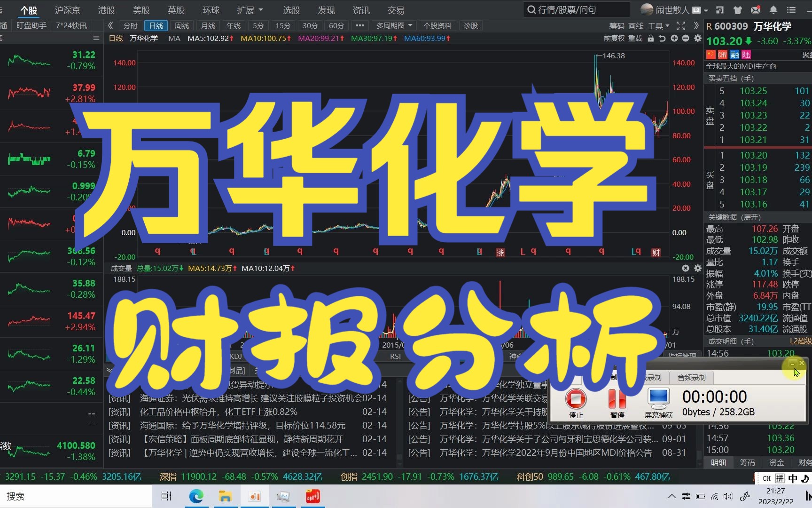This screenshot has width=812, height=508.
Task: Select the 60分 period tab
Action: tap(336, 26)
